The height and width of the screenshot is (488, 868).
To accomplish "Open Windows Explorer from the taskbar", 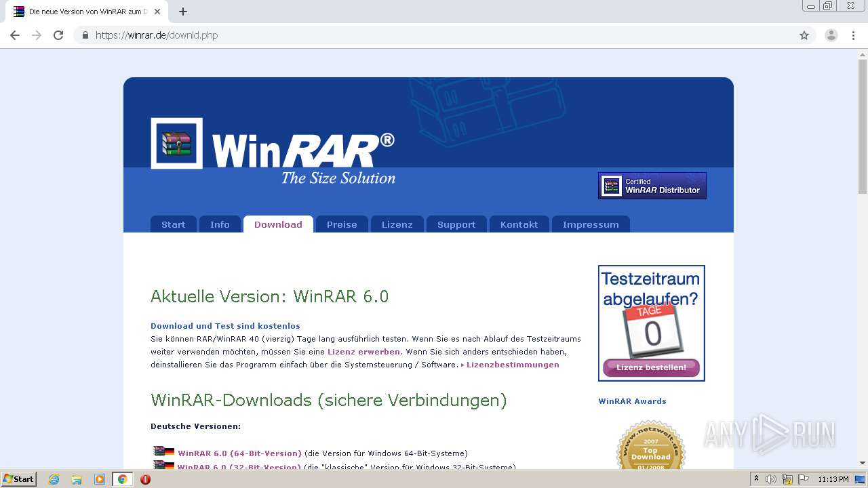I will (x=77, y=479).
